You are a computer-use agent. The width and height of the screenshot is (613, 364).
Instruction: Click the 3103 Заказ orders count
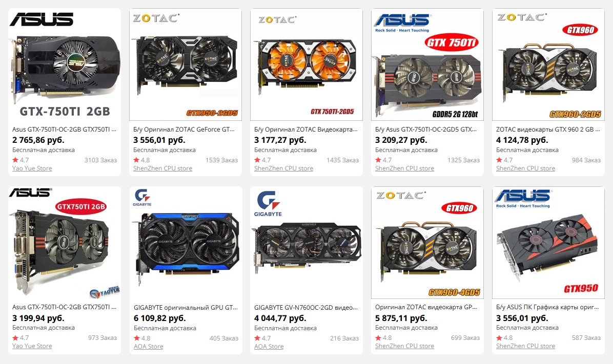click(100, 160)
